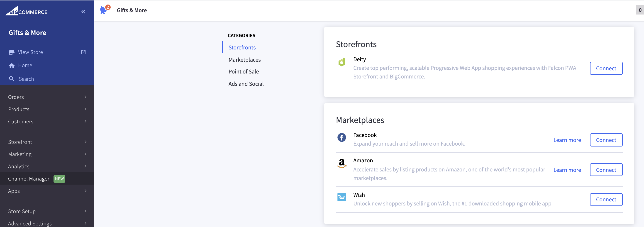Select Marketplaces category
Viewport: 644px width, 227px height.
244,60
